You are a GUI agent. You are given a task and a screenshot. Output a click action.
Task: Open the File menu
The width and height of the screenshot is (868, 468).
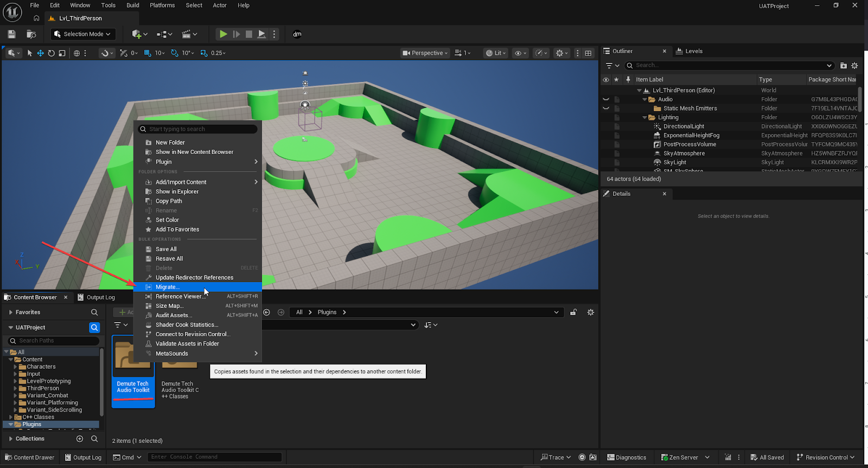pos(34,5)
